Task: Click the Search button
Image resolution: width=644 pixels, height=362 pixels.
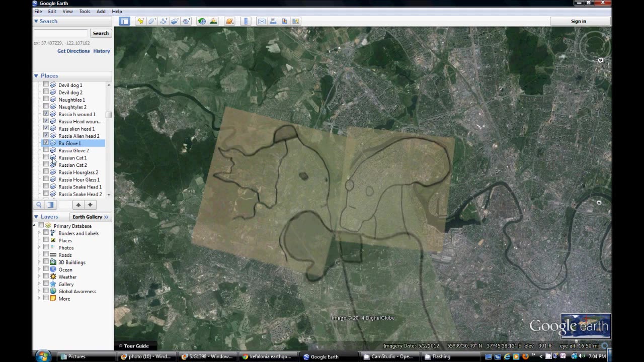Action: [101, 33]
